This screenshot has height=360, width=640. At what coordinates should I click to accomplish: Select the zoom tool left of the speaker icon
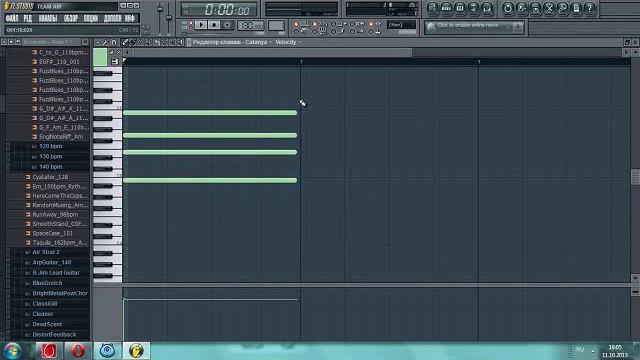(172, 42)
